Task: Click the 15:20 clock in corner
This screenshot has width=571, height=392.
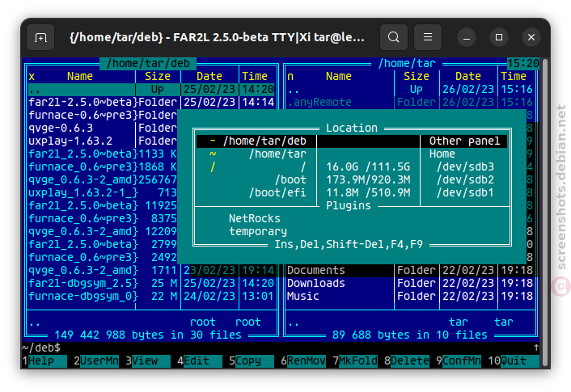Action: 523,63
